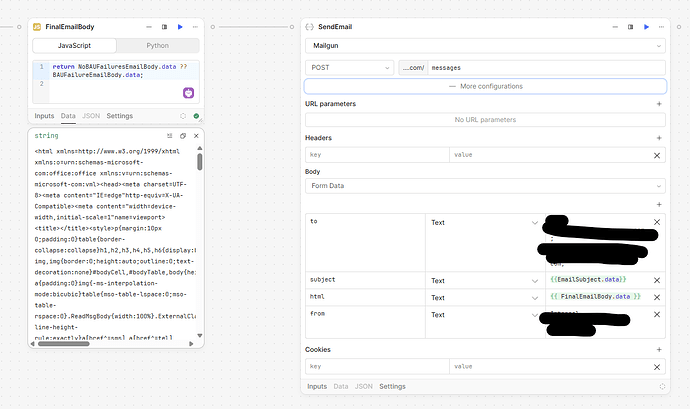The height and width of the screenshot is (409, 690).
Task: Open the Mailgun resource dropdown
Action: (485, 46)
